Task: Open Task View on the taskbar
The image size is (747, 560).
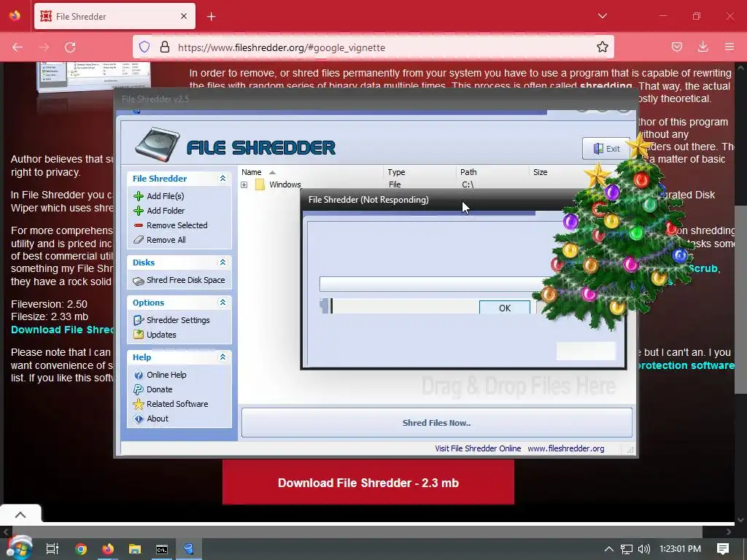Action: (53, 549)
